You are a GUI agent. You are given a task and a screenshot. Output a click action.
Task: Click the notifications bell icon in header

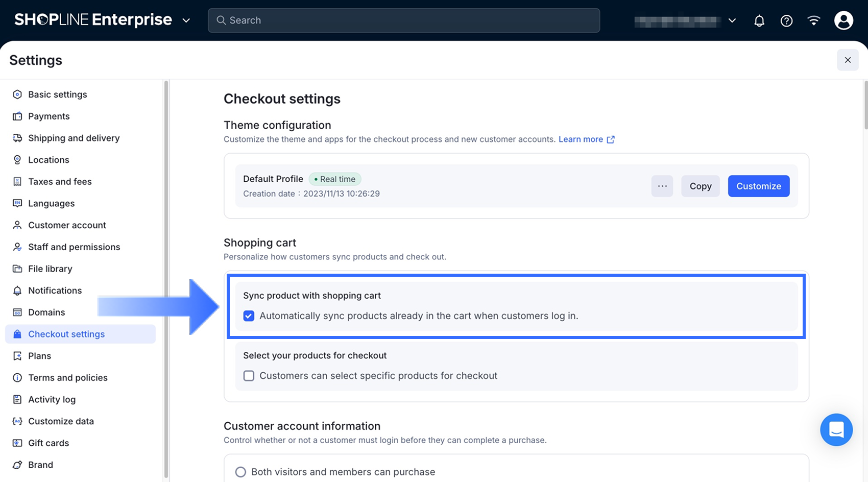point(759,21)
